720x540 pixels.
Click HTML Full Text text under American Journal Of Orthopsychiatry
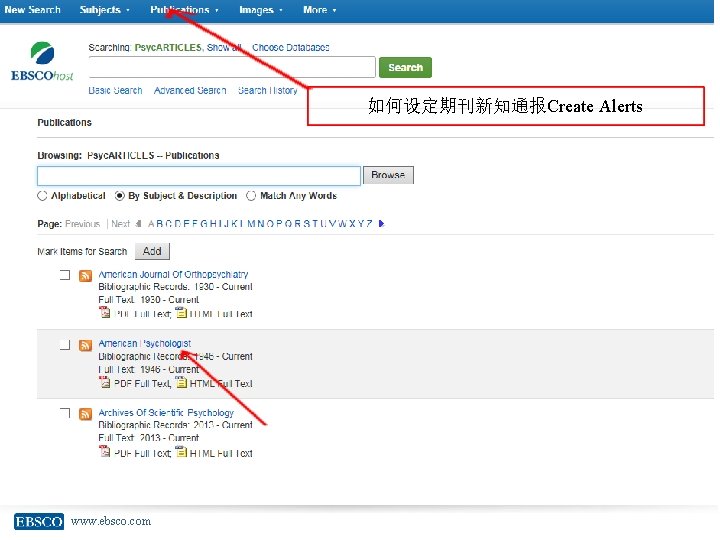[221, 314]
